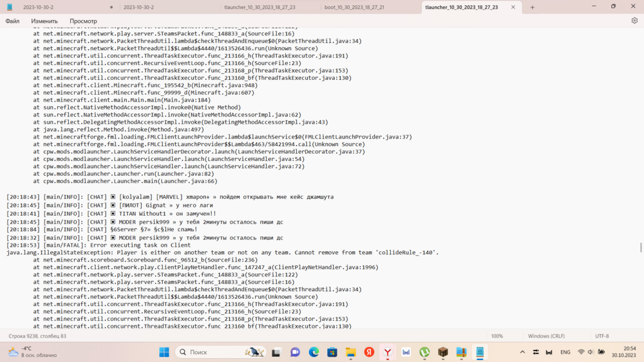Open Task View on taskbar
Viewport: 644px width, 362px height.
pyautogui.click(x=276, y=352)
